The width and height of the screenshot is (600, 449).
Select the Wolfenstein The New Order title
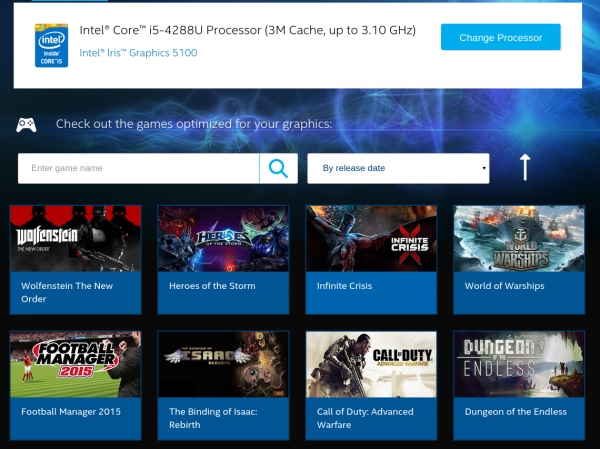[x=67, y=292]
